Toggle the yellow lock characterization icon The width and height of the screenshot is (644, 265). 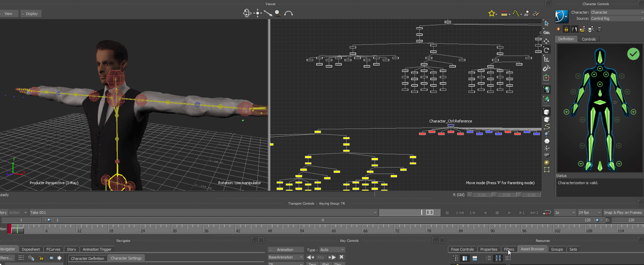[566, 29]
